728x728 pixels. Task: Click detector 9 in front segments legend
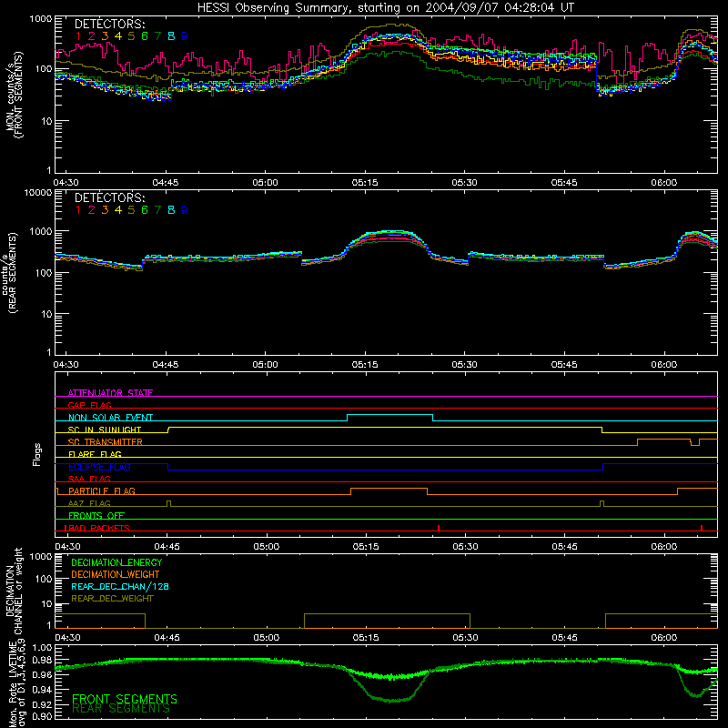pos(185,36)
